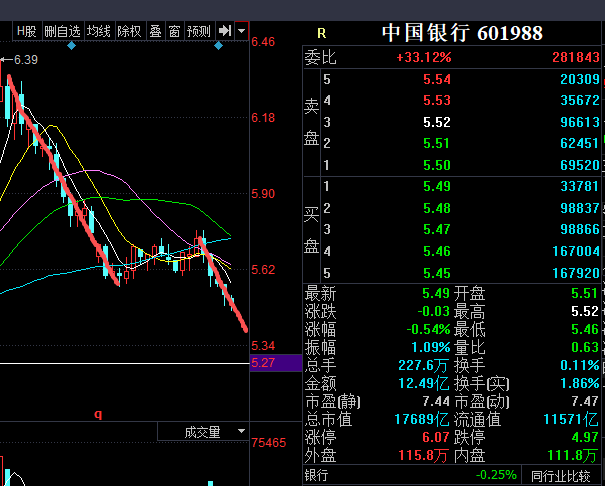The height and width of the screenshot is (486, 605).
Task: Click the left blue diamond marker
Action: pyautogui.click(x=71, y=46)
